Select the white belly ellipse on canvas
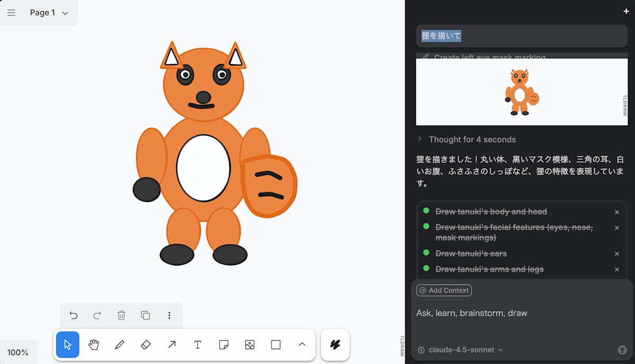 [x=203, y=168]
